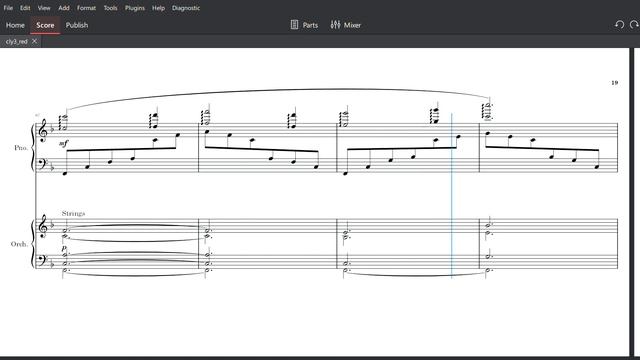Image resolution: width=640 pixels, height=360 pixels.
Task: Open the Format menu
Action: point(87,8)
